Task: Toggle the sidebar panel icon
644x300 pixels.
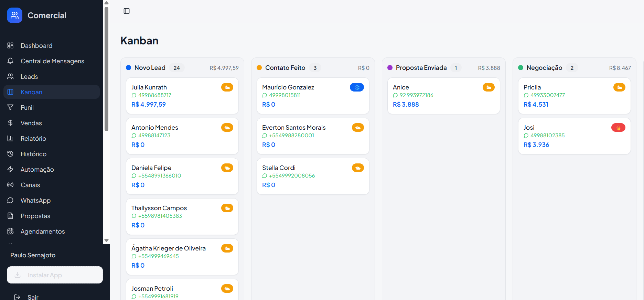Action: [x=127, y=11]
